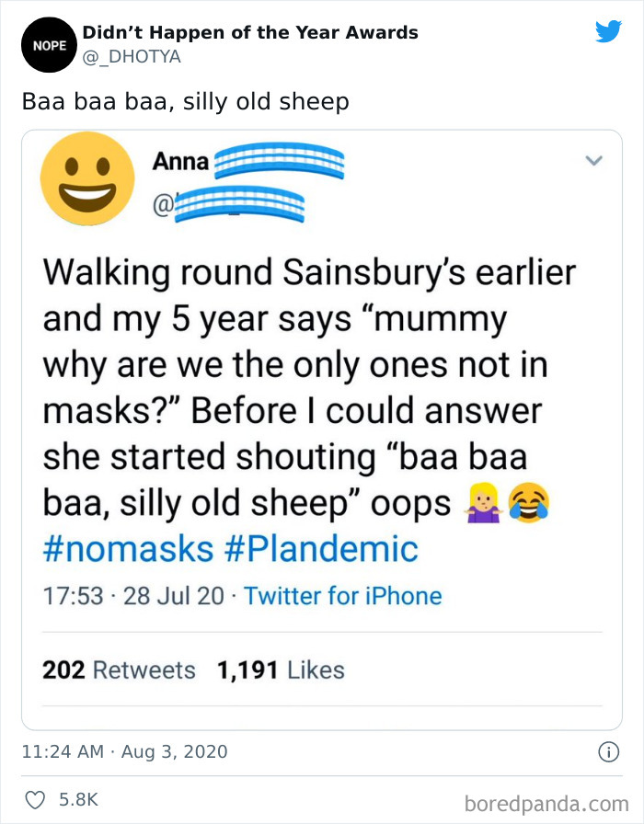Click the facepalm woman emoji

point(487,503)
